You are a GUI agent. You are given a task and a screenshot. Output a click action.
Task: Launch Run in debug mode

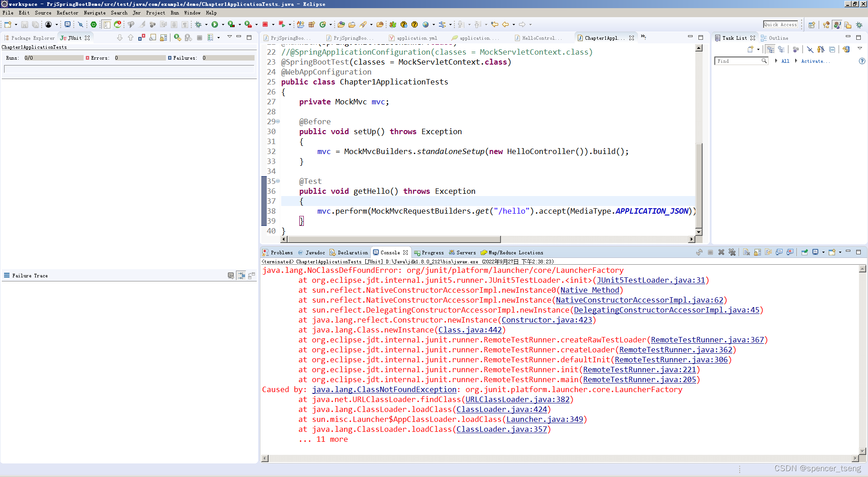pos(198,25)
